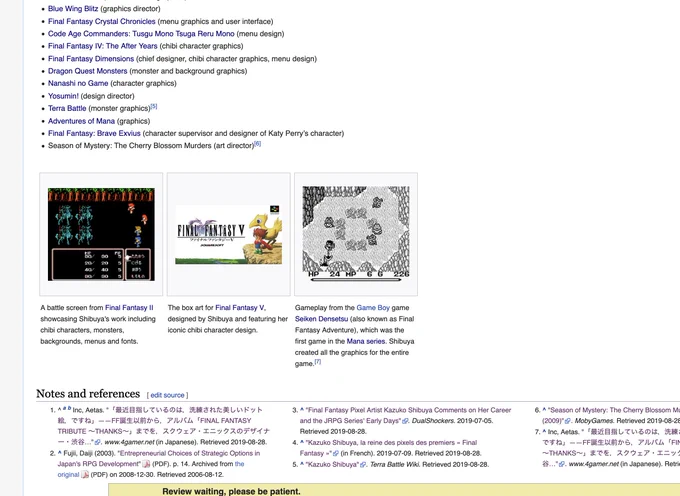Open the Final Fantasy II battle screenshot
This screenshot has width=680, height=496.
[x=101, y=234]
